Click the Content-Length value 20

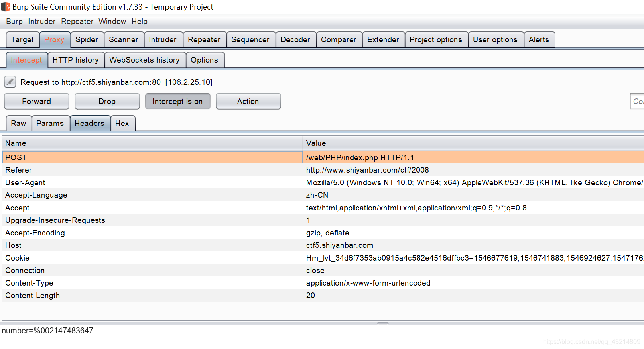(474, 296)
